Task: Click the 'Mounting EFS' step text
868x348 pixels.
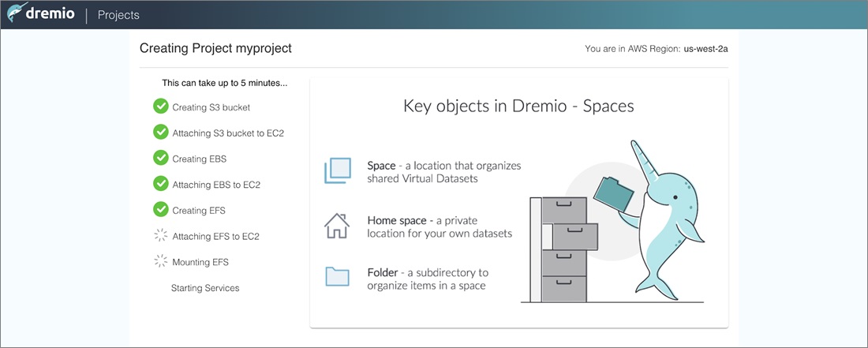Action: click(200, 262)
